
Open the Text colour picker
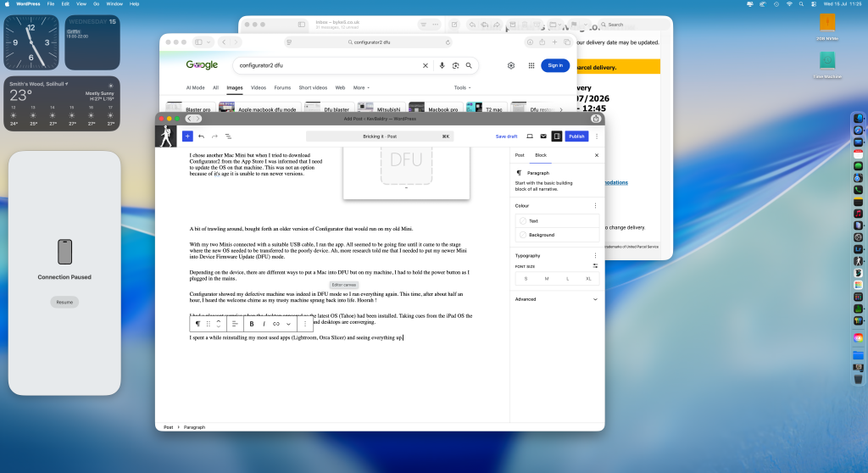[557, 221]
